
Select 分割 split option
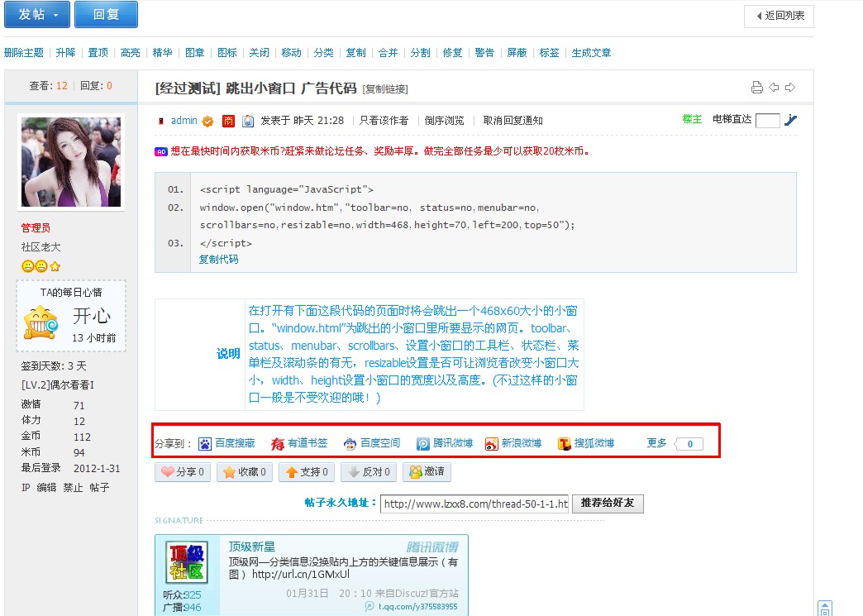point(421,53)
